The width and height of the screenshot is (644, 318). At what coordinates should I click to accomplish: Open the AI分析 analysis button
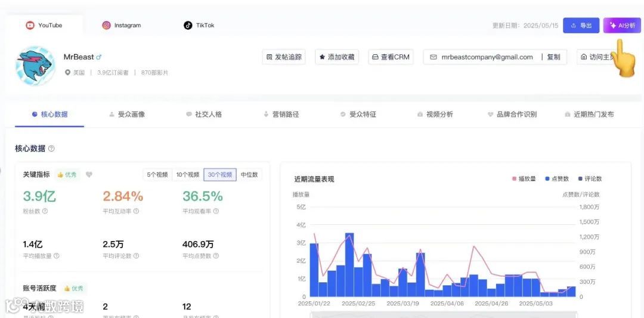pos(622,26)
